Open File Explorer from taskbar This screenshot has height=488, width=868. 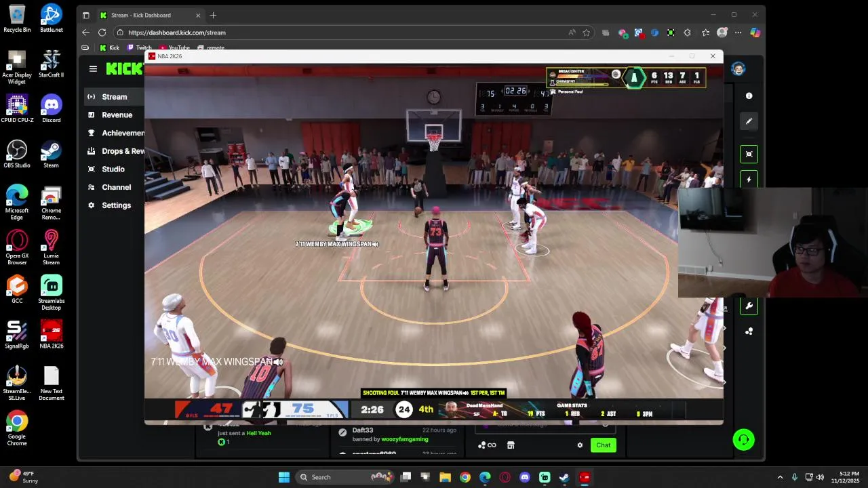(445, 477)
